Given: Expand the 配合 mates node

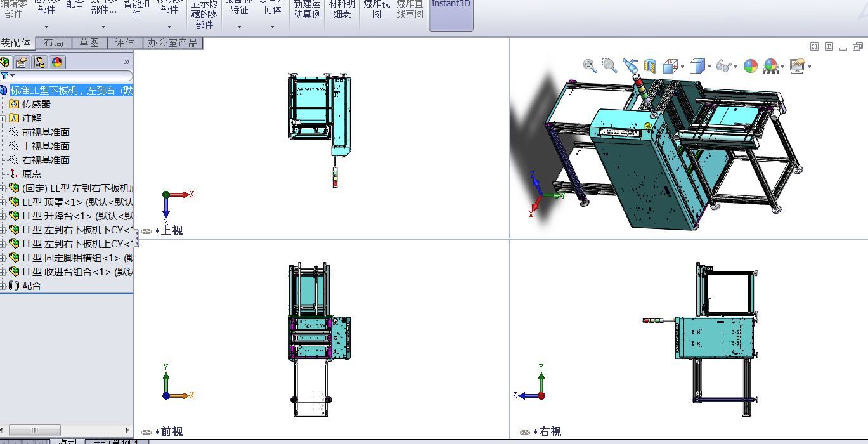Looking at the screenshot, I should [3, 285].
